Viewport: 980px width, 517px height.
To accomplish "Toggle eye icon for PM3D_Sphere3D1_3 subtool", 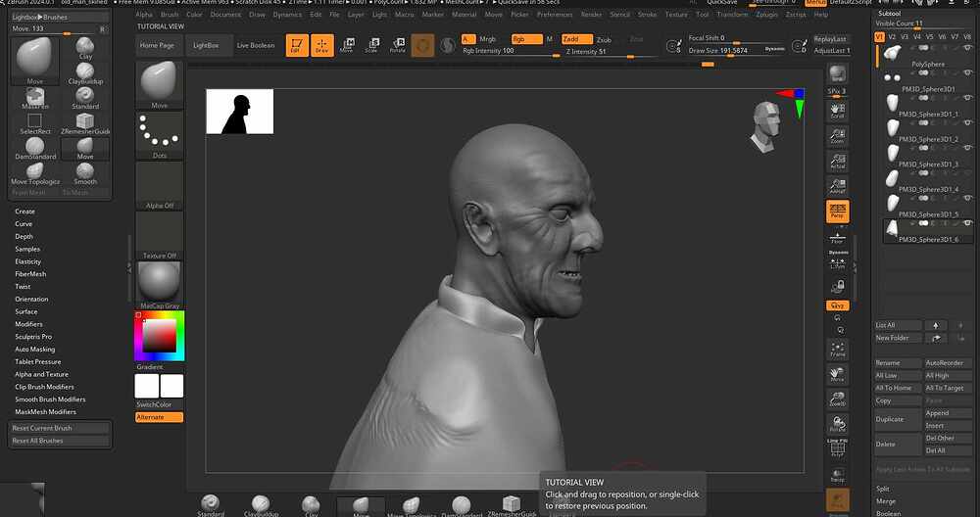I will point(967,148).
